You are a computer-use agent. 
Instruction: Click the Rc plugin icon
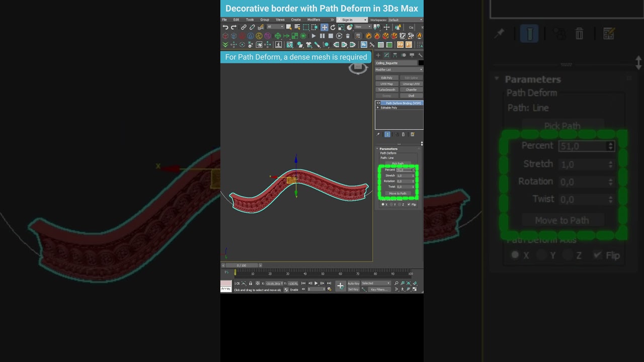[364, 45]
